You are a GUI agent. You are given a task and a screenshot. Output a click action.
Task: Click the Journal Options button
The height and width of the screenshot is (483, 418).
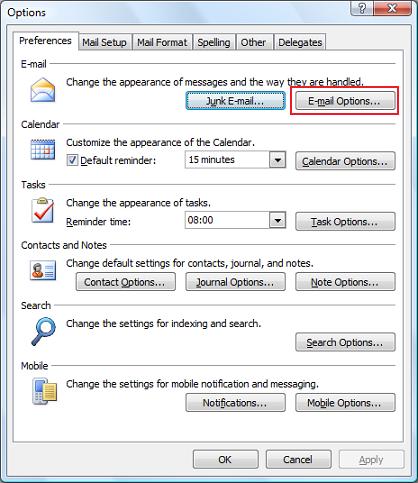pyautogui.click(x=235, y=282)
